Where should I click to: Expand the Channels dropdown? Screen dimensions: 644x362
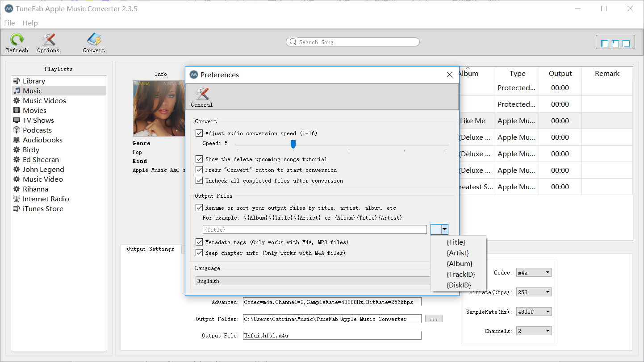coord(534,331)
